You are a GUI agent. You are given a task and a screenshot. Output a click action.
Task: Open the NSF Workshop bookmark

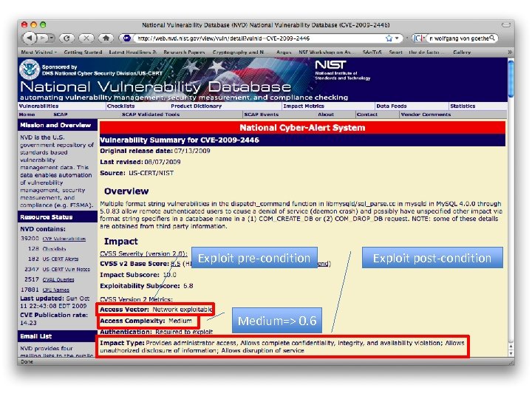tap(324, 52)
